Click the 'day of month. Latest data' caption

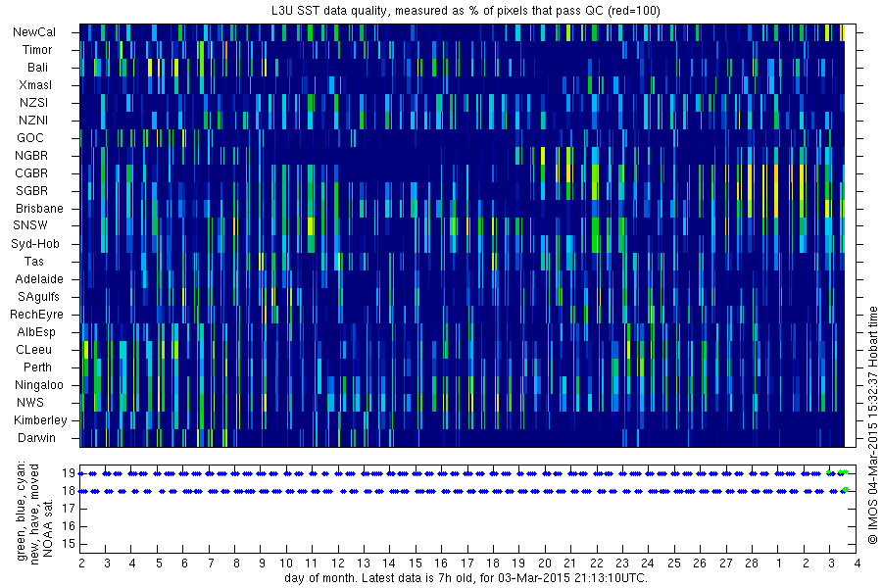pyautogui.click(x=465, y=578)
